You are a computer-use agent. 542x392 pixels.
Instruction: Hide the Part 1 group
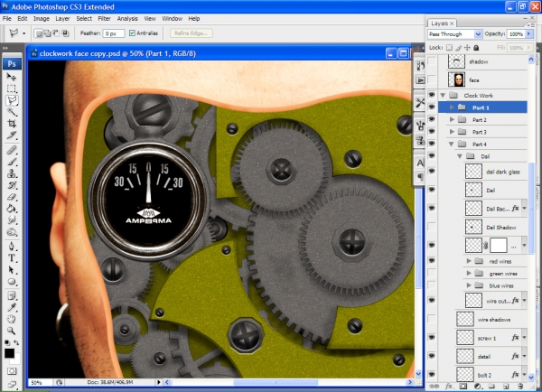click(x=432, y=107)
